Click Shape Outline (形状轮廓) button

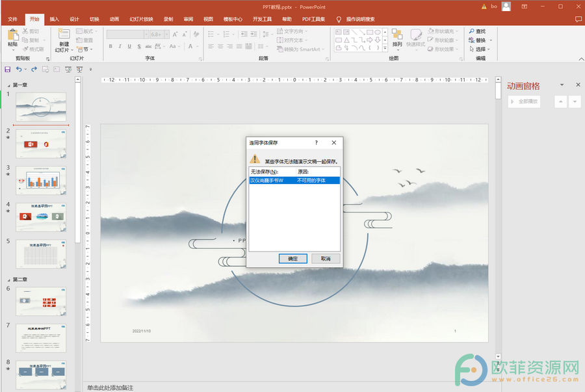point(443,40)
